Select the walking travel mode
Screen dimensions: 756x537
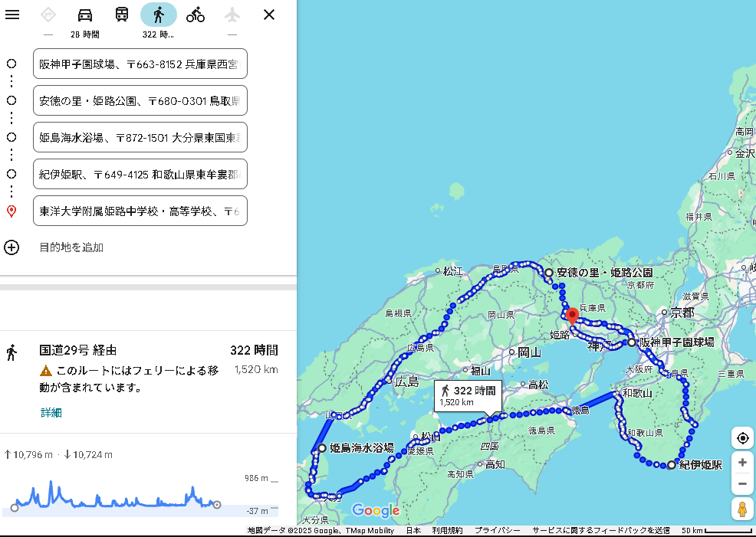[159, 15]
